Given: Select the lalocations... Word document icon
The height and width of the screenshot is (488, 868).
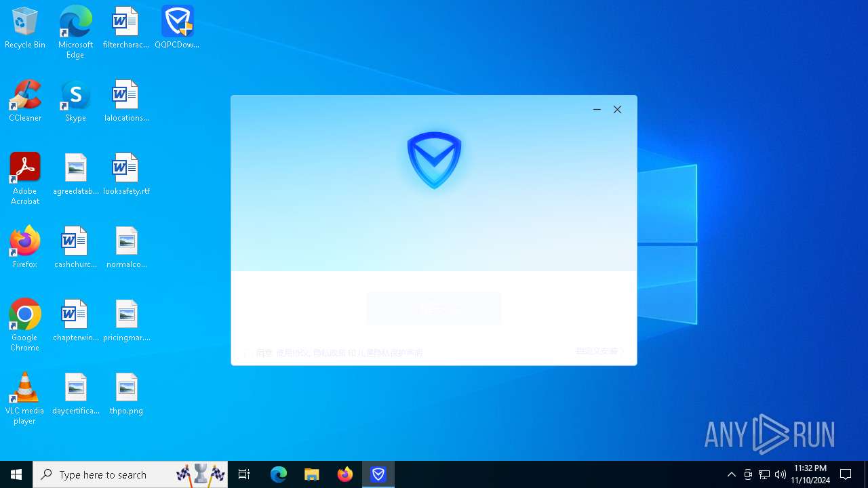Looking at the screenshot, I should point(126,101).
